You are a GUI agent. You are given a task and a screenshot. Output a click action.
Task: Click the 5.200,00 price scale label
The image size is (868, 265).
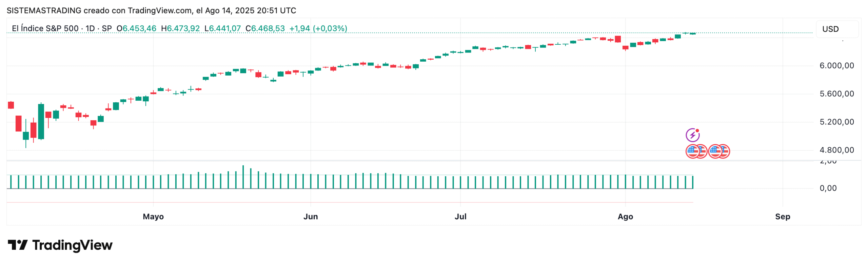pyautogui.click(x=836, y=122)
